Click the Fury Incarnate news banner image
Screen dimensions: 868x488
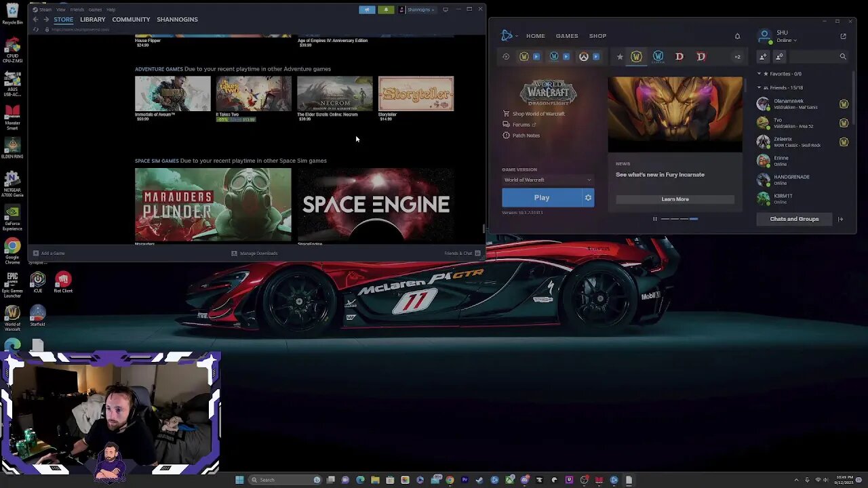675,114
